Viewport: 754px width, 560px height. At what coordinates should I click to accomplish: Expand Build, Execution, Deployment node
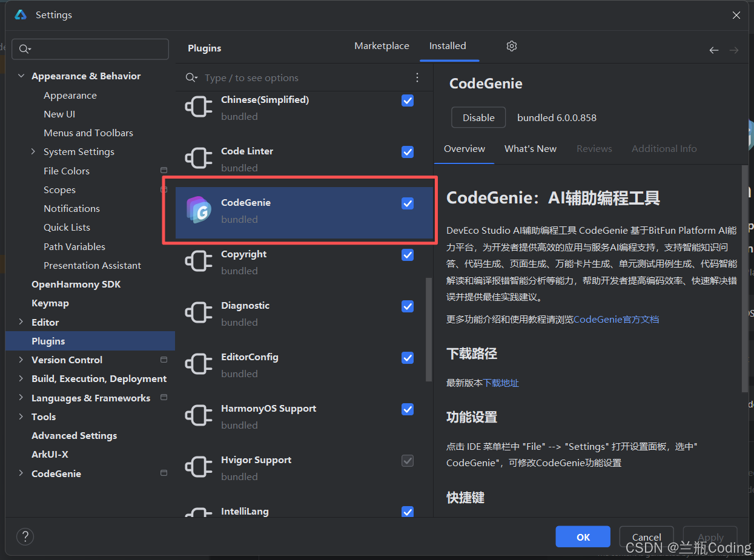point(21,378)
